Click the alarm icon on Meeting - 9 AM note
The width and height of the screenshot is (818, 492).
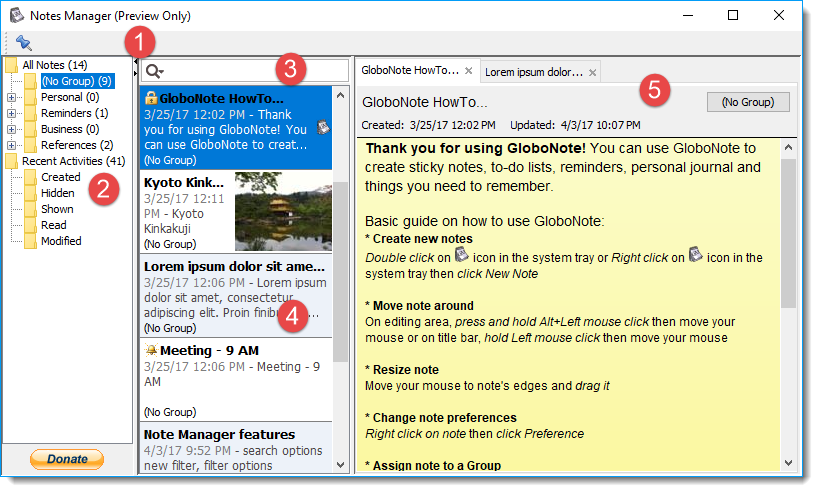[x=151, y=350]
